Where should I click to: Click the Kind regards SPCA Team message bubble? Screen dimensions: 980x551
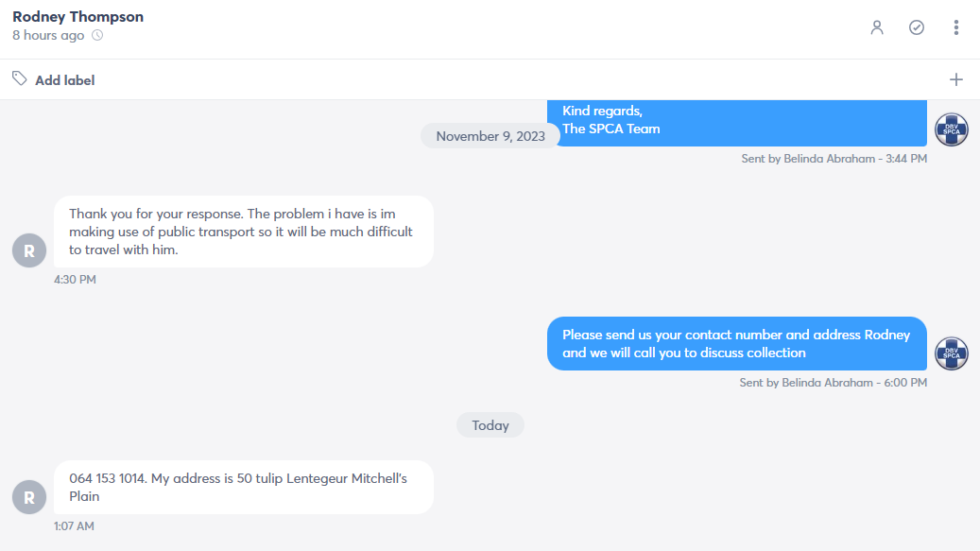coord(737,123)
